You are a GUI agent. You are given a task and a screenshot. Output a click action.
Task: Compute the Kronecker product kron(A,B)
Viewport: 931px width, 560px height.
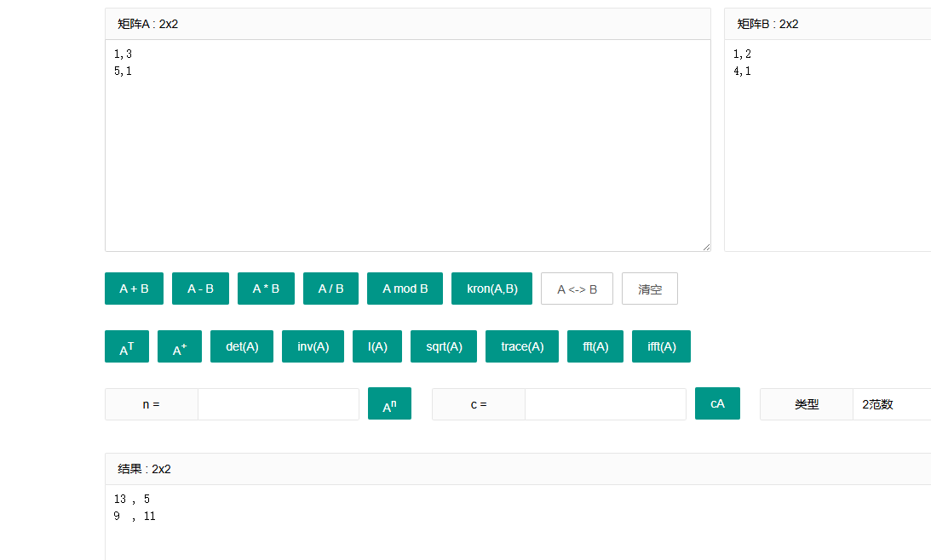click(x=491, y=289)
